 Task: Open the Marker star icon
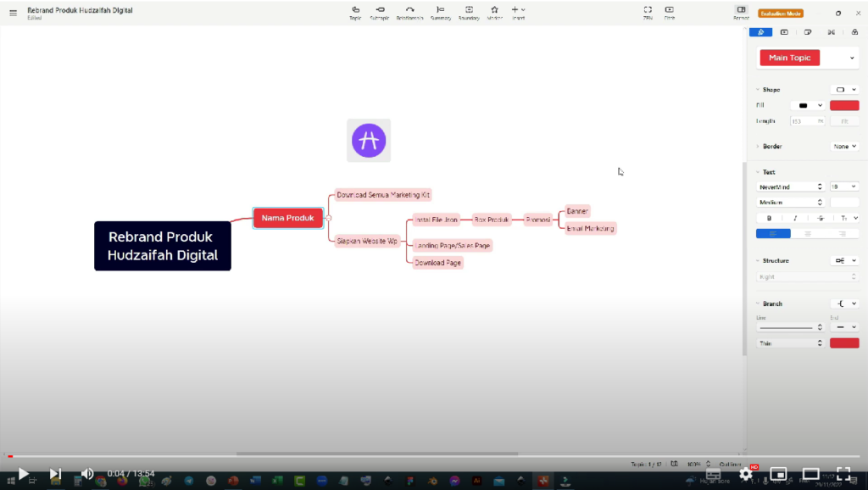pyautogui.click(x=494, y=10)
